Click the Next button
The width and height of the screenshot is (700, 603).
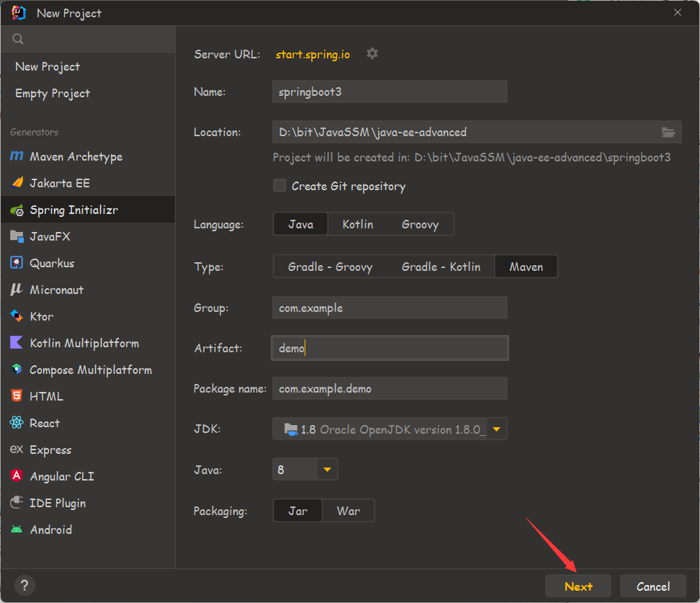(x=578, y=586)
